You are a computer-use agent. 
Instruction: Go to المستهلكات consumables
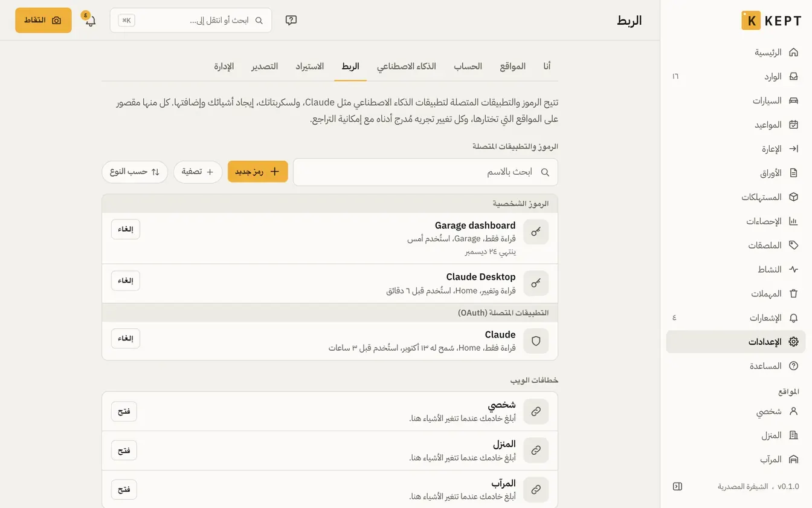[736, 197]
